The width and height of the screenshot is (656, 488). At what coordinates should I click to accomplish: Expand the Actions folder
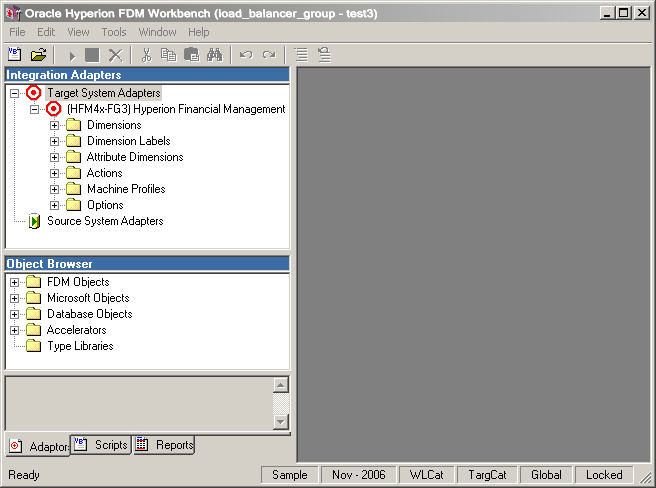coord(54,173)
